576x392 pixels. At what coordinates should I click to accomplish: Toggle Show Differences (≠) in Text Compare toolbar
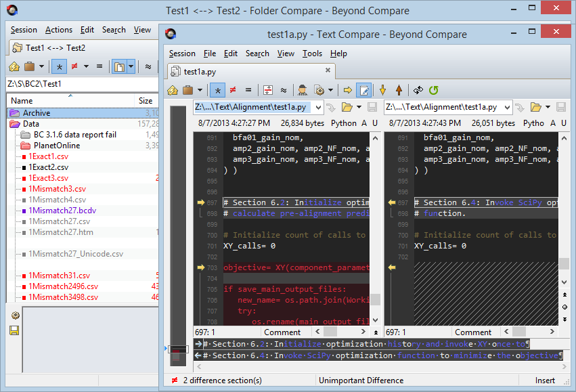pyautogui.click(x=233, y=89)
